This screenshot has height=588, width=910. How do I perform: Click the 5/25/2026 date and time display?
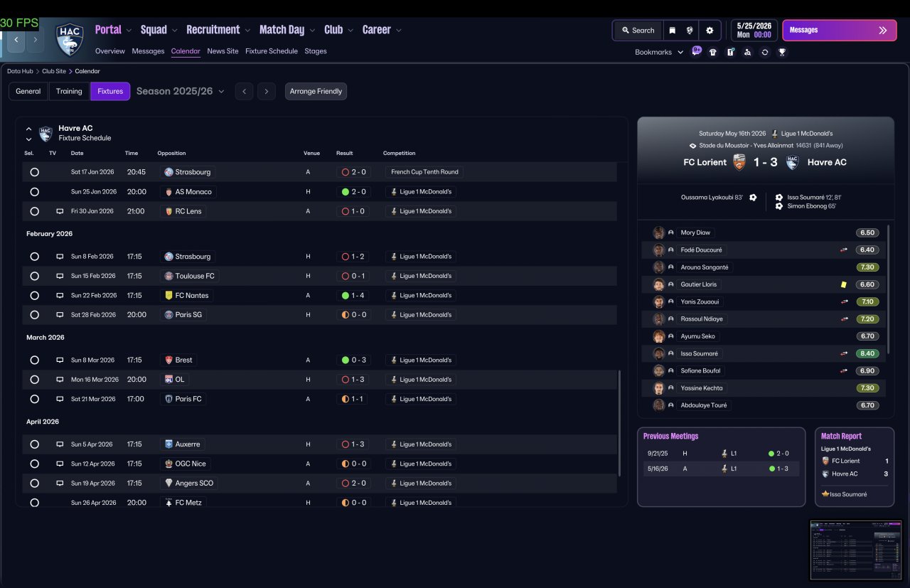tap(754, 30)
